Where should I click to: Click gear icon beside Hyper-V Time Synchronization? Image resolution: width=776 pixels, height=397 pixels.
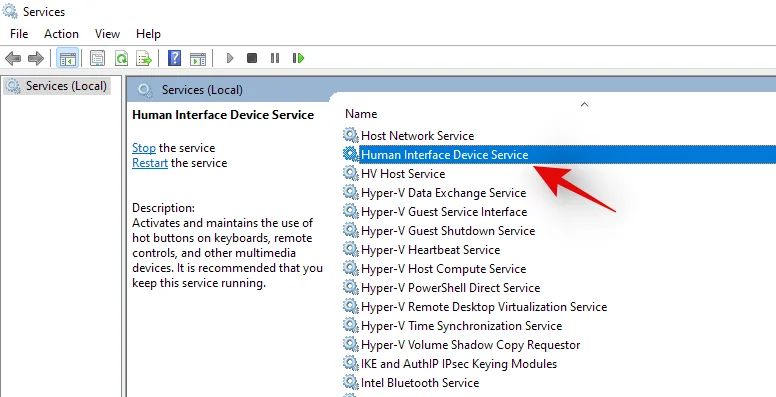[x=350, y=325]
